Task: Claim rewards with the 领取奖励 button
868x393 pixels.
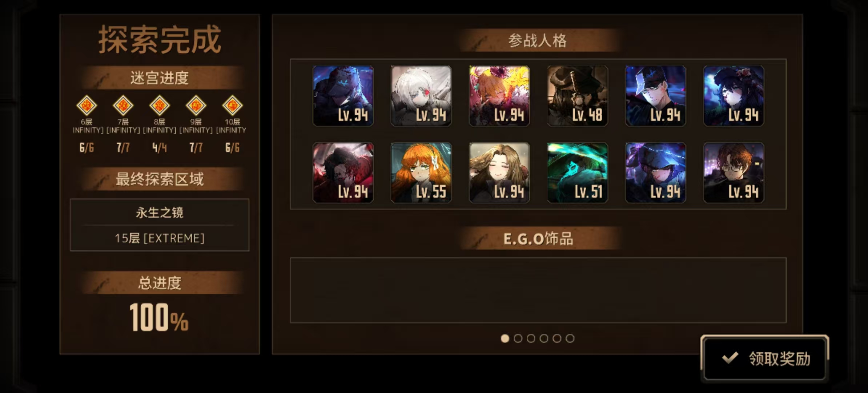Action: [765, 358]
